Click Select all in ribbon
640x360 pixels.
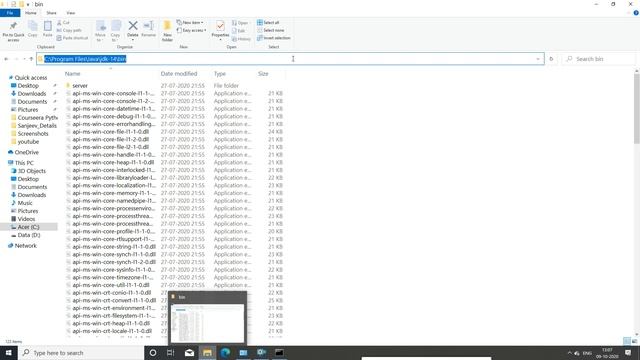tap(268, 22)
